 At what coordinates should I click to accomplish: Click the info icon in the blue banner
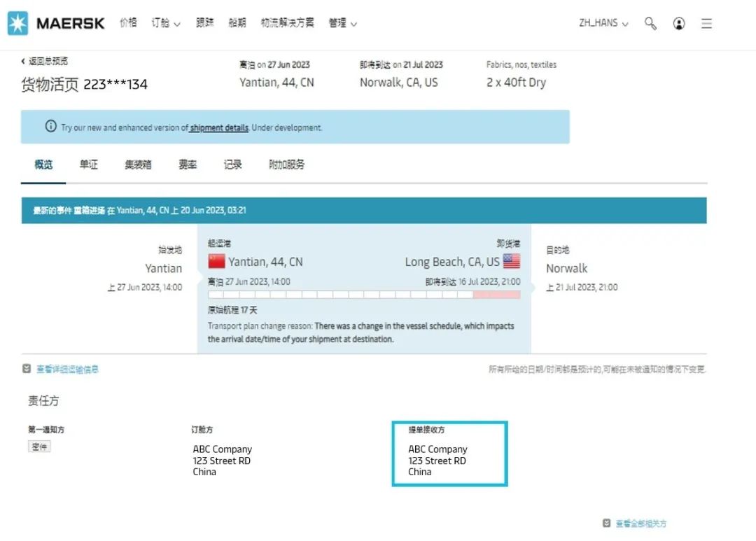pyautogui.click(x=50, y=127)
